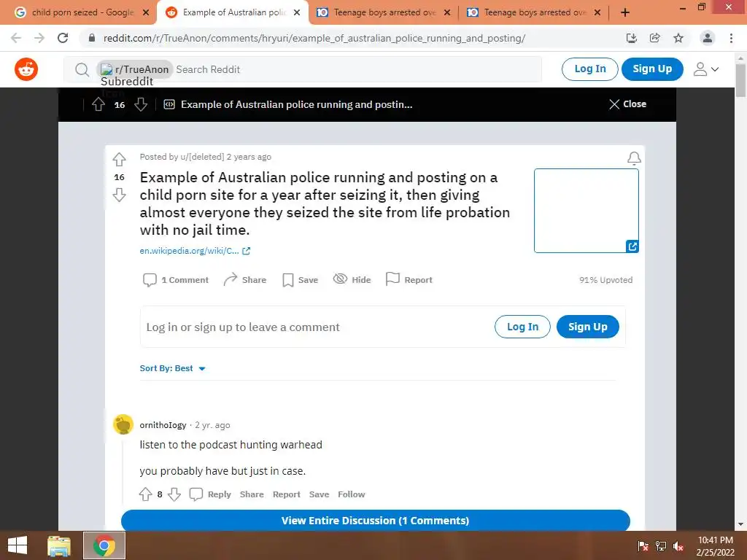
Task: Open the Reddit home logo
Action: pyautogui.click(x=26, y=69)
